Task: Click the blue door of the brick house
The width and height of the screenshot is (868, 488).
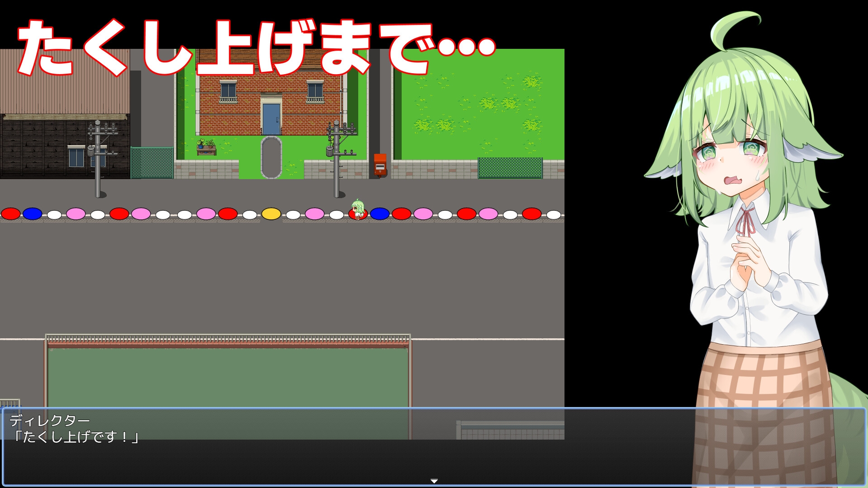Action: tap(271, 119)
